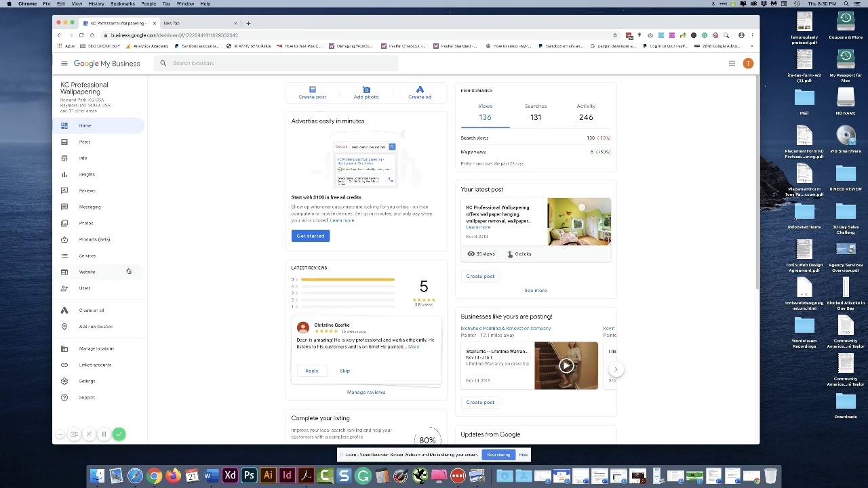Open the Website sidebar icon

(x=64, y=272)
